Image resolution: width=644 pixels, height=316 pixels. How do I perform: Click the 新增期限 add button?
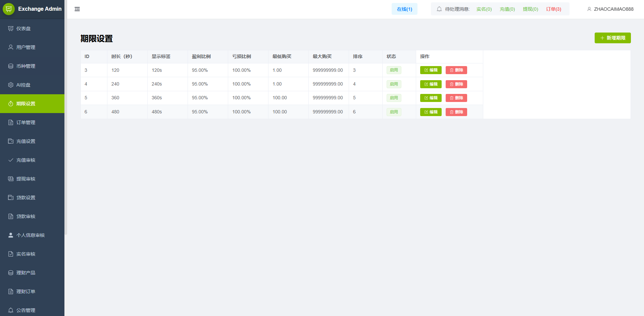pyautogui.click(x=612, y=38)
